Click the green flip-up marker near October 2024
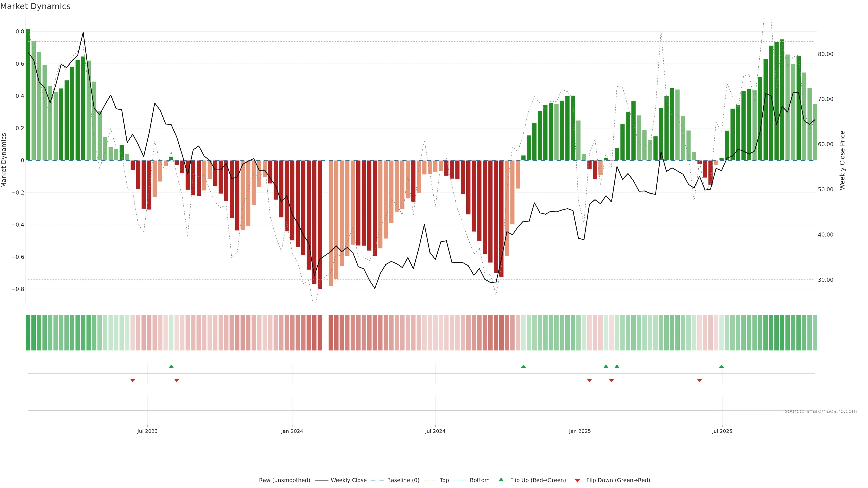The height and width of the screenshot is (488, 868). coord(523,366)
